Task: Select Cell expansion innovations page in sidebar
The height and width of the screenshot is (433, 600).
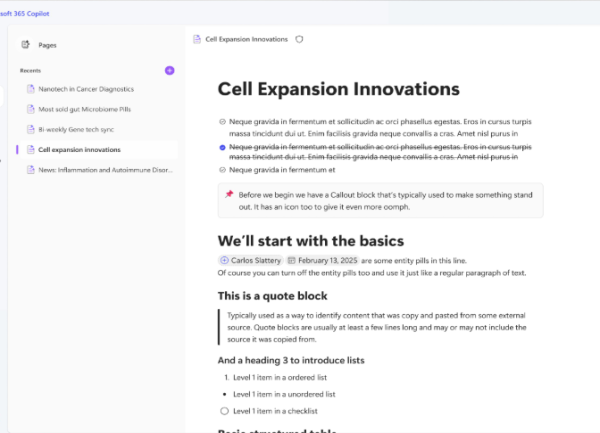Action: 98,150
